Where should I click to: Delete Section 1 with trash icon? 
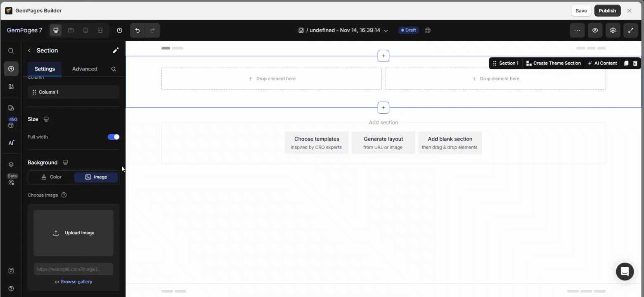(635, 63)
